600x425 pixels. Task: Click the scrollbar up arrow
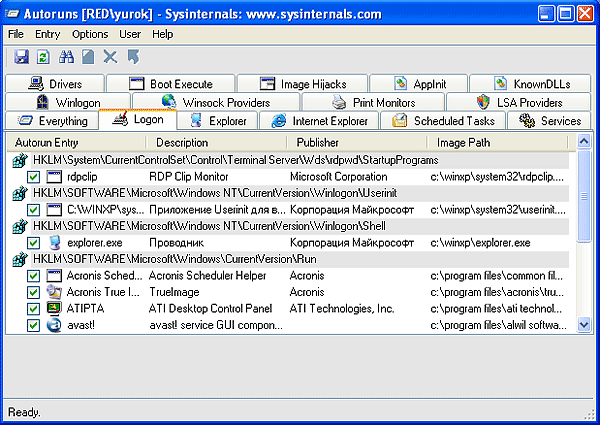point(584,142)
